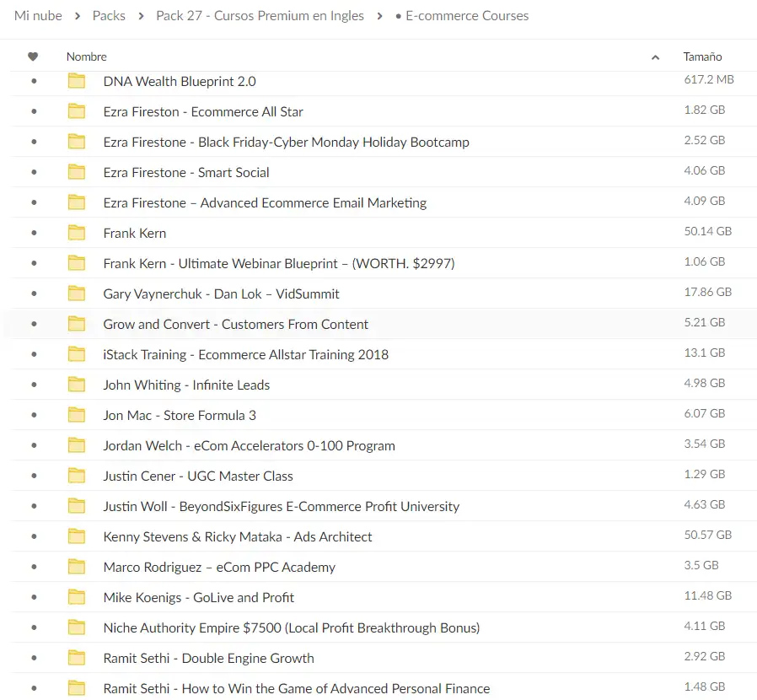Click the heart favorites column header icon
The height and width of the screenshot is (700, 757).
pyautogui.click(x=33, y=57)
